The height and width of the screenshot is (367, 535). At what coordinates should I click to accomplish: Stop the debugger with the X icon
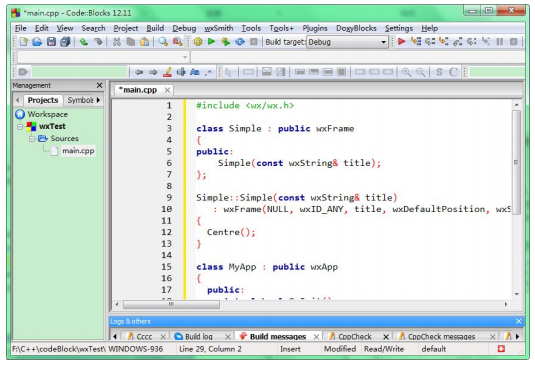pos(514,42)
